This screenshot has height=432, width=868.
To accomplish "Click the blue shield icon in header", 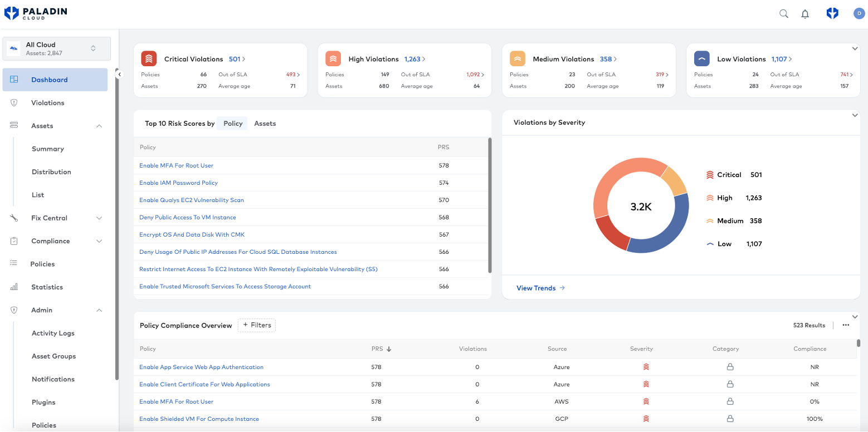I will tap(832, 13).
